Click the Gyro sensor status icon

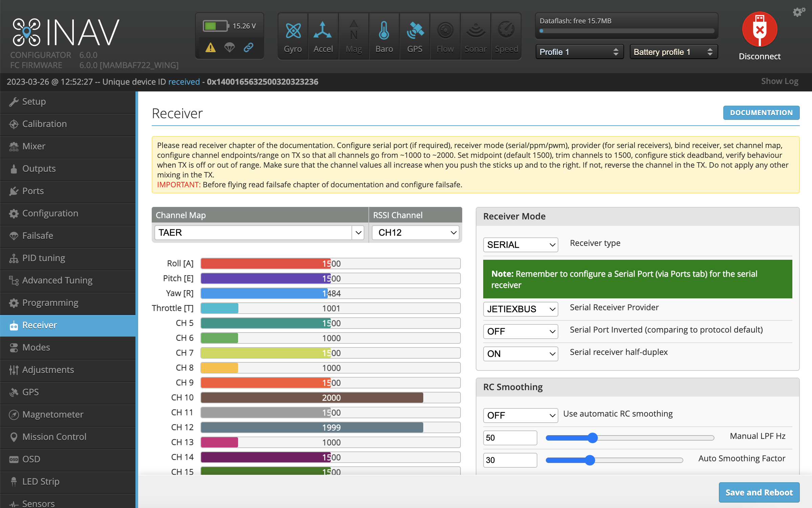coord(293,31)
